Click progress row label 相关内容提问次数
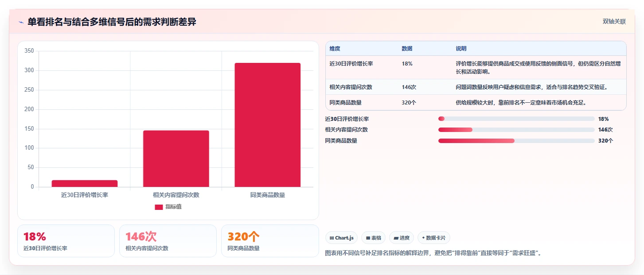Image resolution: width=644 pixels, height=275 pixels. (346, 130)
